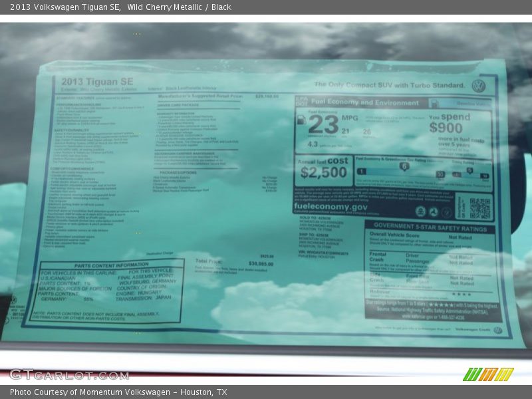
Task: Click the 'Rollover' safety rating row
Action: tap(430, 293)
